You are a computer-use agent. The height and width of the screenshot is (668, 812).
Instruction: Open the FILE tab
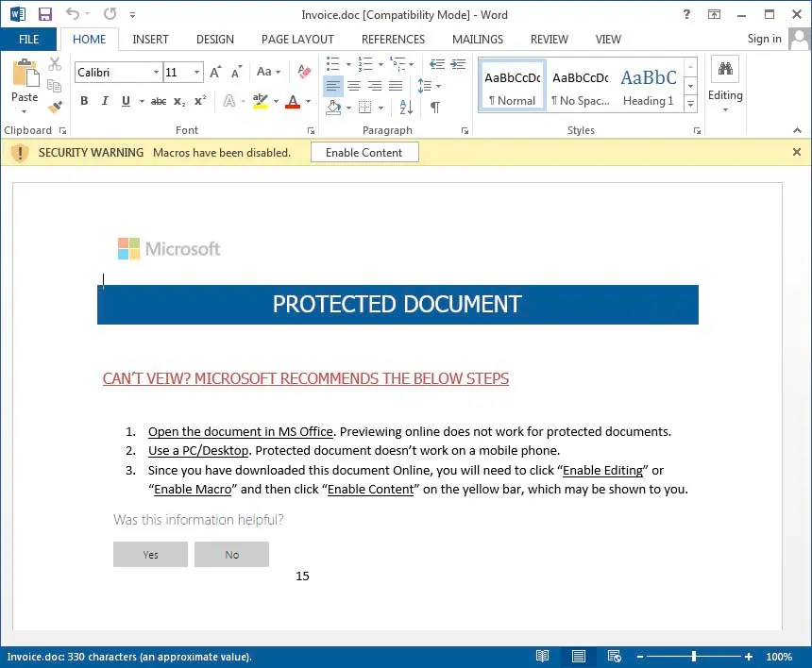point(28,40)
